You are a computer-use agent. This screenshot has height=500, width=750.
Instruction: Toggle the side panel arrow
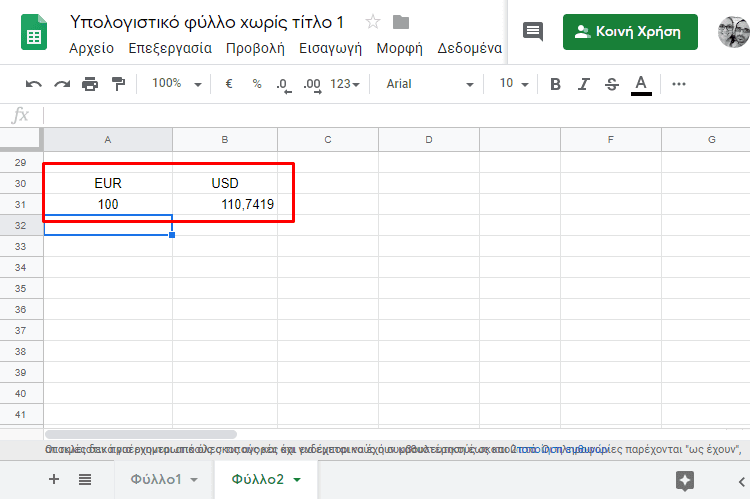tap(742, 482)
